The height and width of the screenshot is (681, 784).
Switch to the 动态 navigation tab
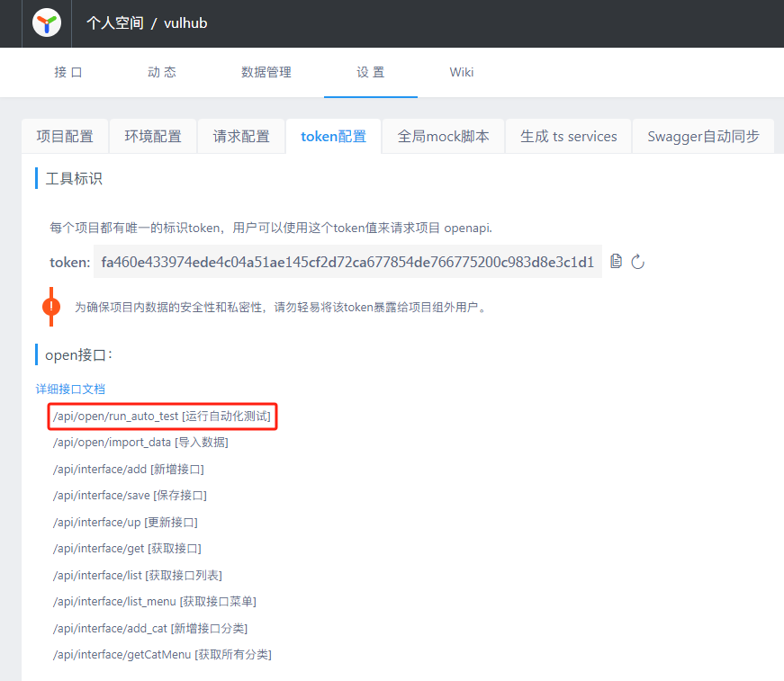(162, 72)
